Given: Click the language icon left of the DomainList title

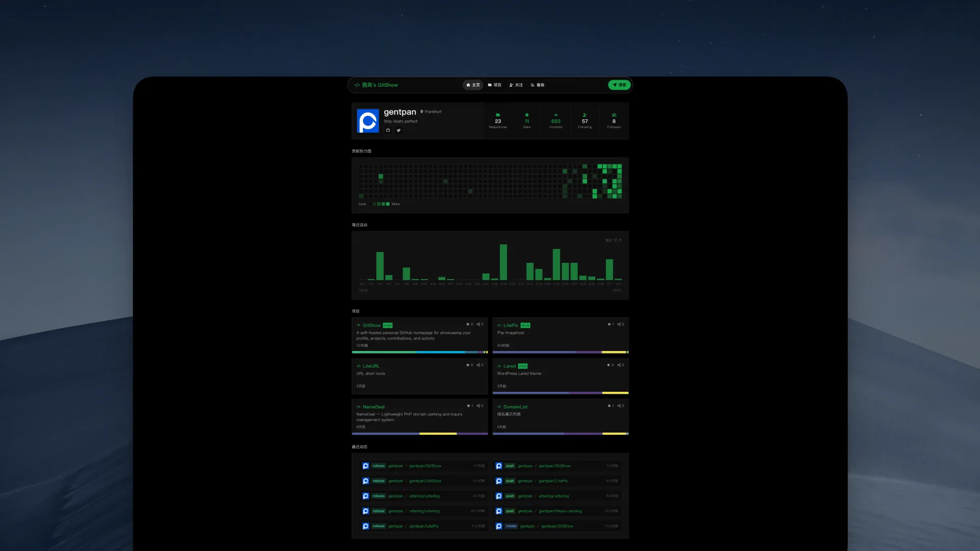Looking at the screenshot, I should click(499, 407).
